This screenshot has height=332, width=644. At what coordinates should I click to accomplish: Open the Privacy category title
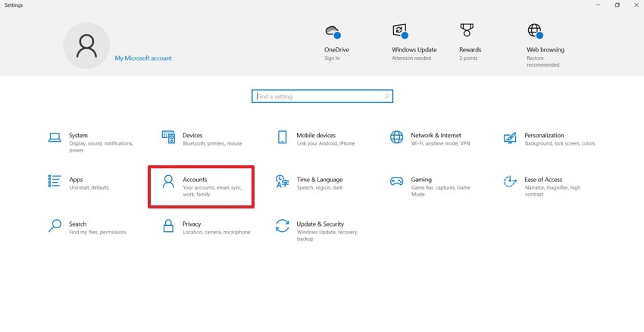point(192,224)
